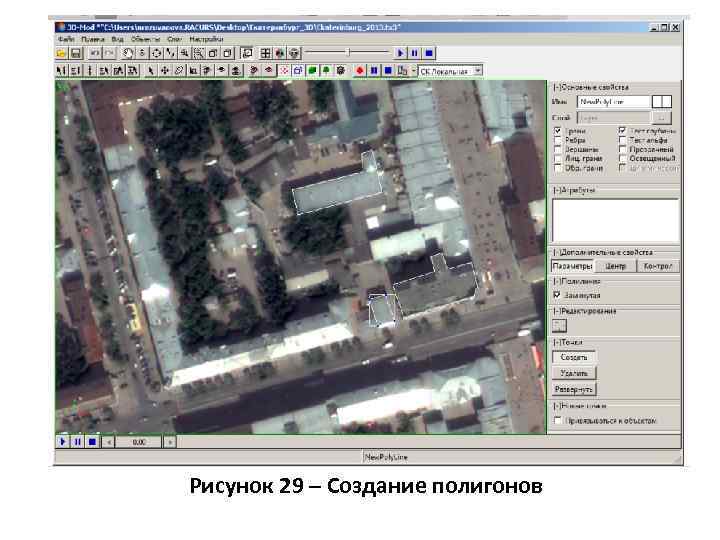This screenshot has width=720, height=540.
Task: Toggle the Тест глубины checkbox
Action: 622,131
